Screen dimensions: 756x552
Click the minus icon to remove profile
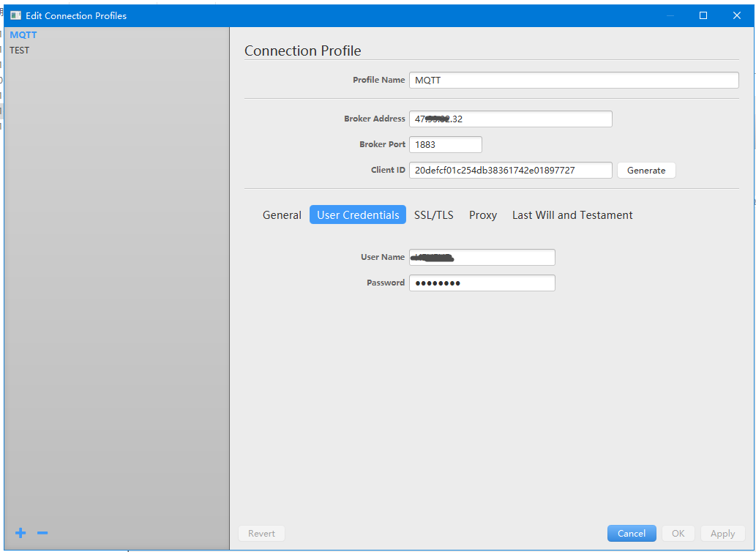[x=42, y=533]
